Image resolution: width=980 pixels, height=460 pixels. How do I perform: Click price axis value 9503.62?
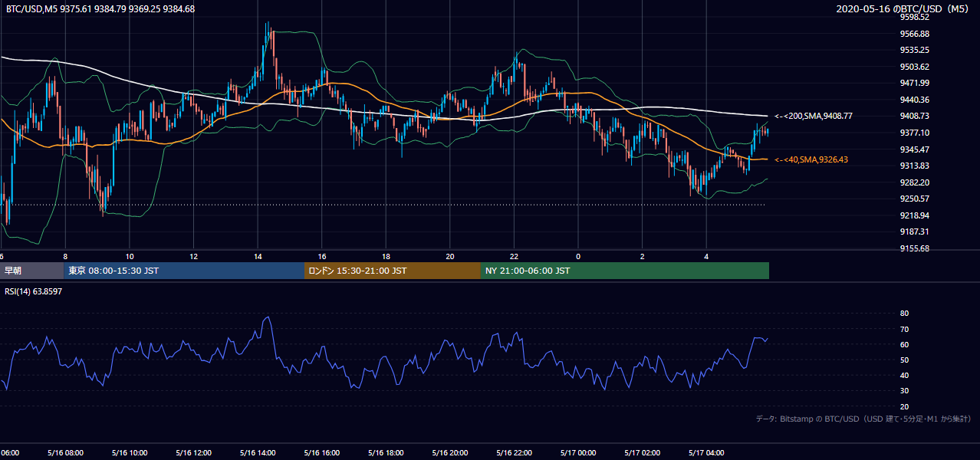915,67
